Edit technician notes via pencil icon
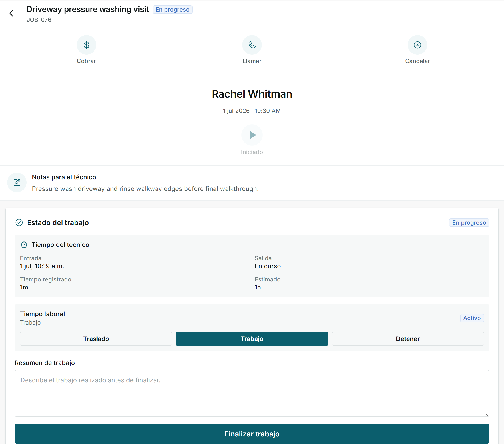504x444 pixels. tap(17, 182)
